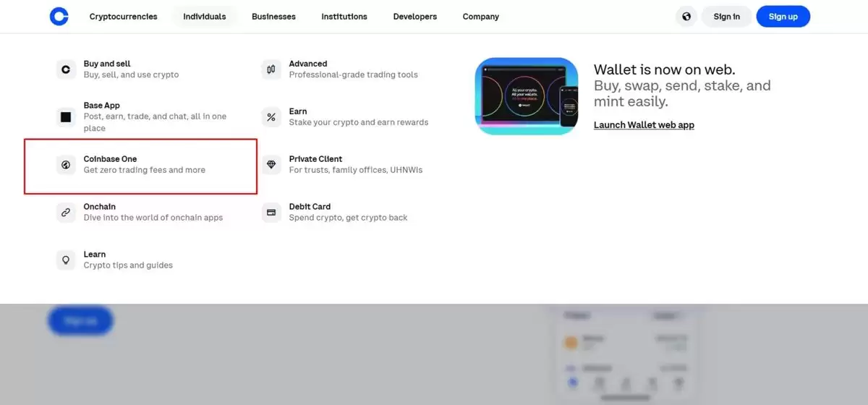868x405 pixels.
Task: Open the Coinbase One title
Action: click(110, 159)
